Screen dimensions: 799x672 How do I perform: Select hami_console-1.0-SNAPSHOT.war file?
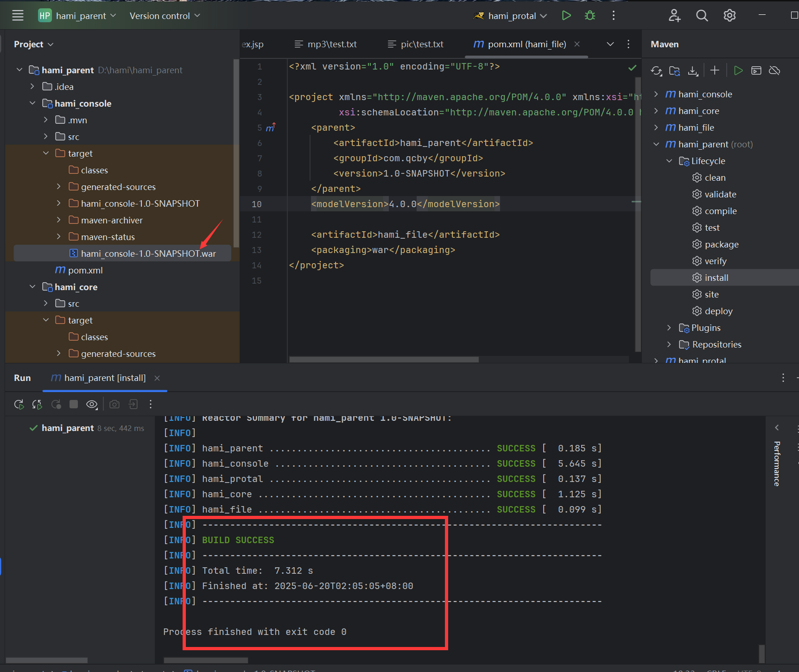tap(123, 254)
